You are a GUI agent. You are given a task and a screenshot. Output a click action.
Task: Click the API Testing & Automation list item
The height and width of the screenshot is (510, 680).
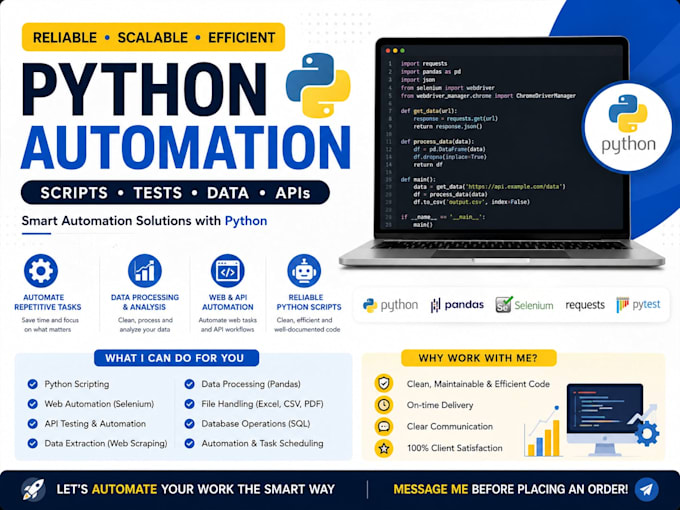(95, 424)
